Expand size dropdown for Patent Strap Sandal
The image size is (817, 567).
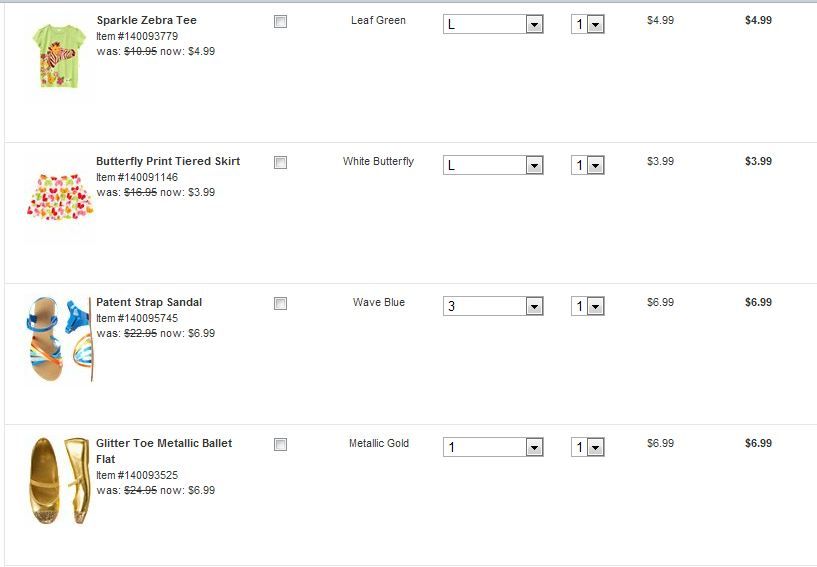point(493,306)
